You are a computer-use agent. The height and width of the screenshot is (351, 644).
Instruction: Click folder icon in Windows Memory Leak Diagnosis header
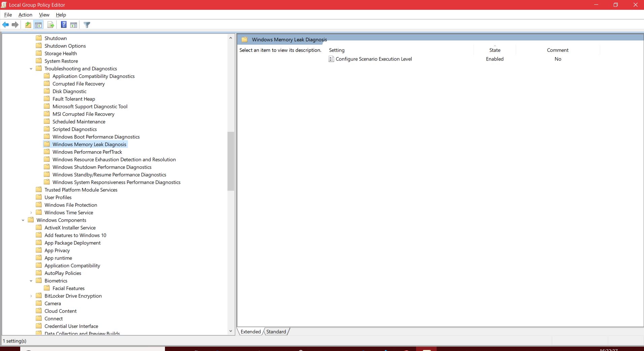245,39
